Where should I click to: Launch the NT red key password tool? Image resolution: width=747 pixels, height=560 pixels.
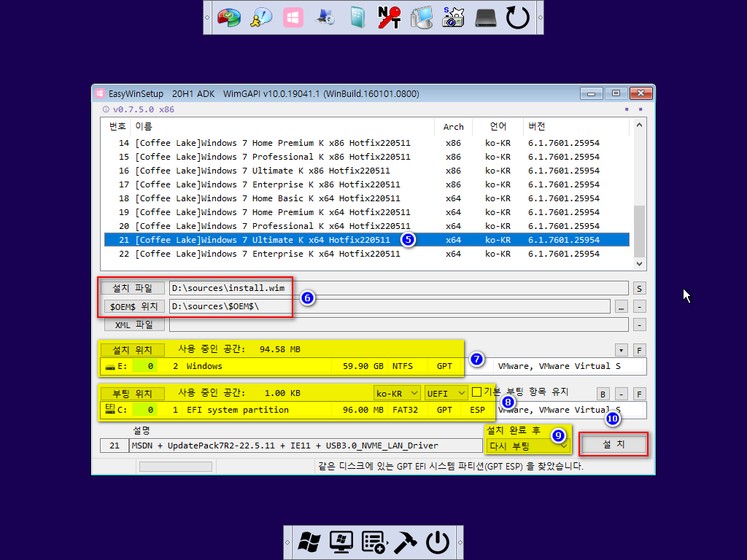390,17
